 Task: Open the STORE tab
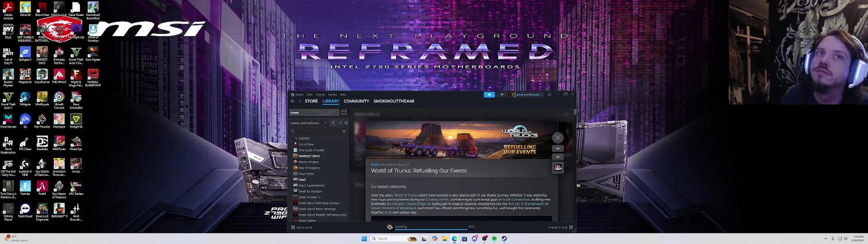click(311, 101)
